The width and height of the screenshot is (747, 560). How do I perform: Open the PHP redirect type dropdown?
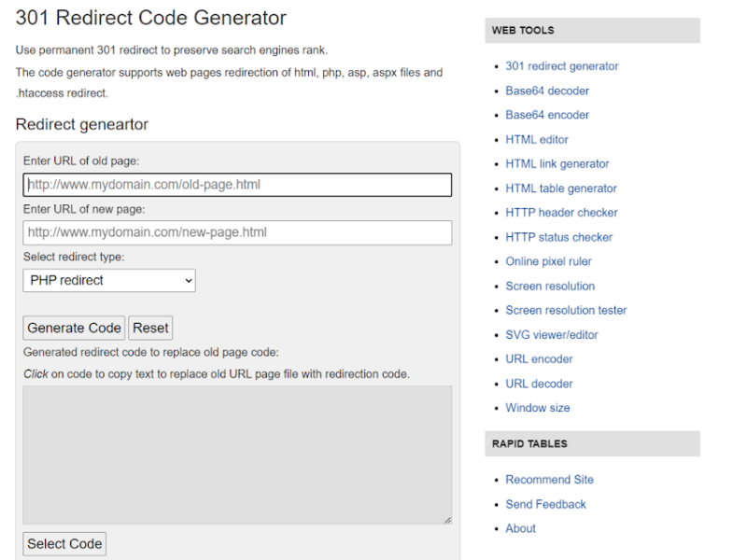click(109, 280)
